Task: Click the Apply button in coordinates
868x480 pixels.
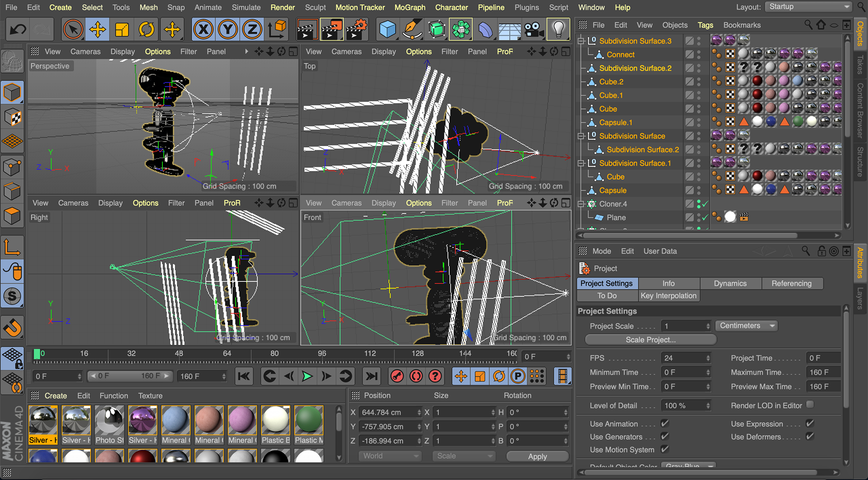Action: coord(537,456)
